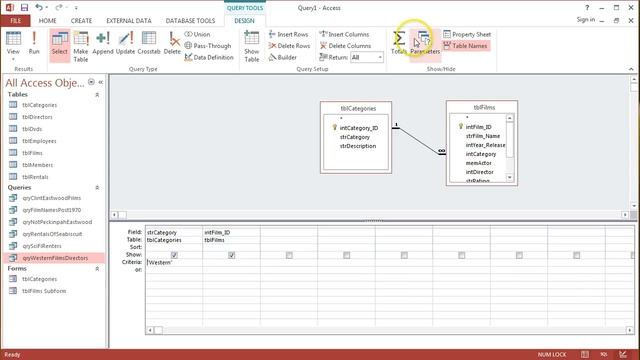Collapse the ribbon with the arrow
This screenshot has height=360, width=640.
click(631, 69)
